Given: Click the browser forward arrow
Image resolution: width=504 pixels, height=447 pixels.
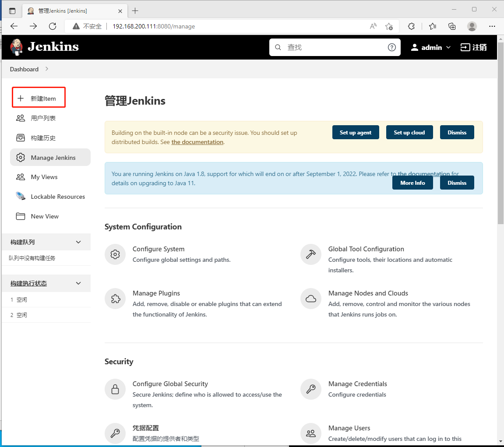Looking at the screenshot, I should 33,26.
